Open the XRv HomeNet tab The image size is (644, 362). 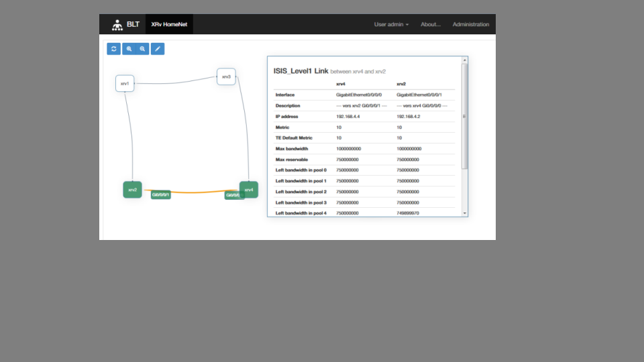coord(169,24)
